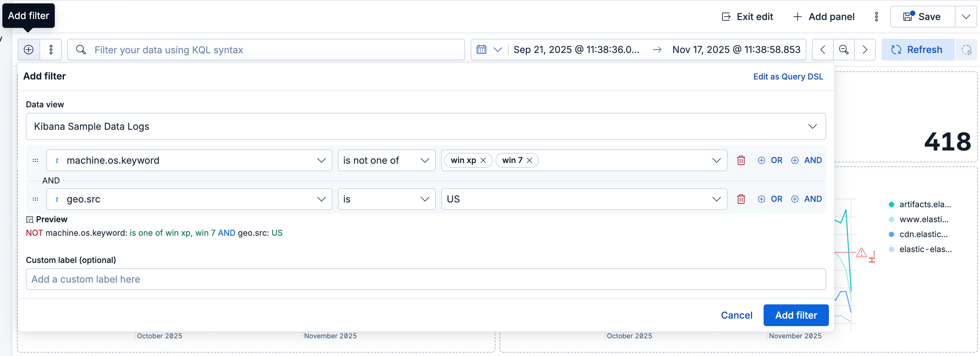Open the filter options kebab menu
The width and height of the screenshot is (980, 356).
click(51, 49)
